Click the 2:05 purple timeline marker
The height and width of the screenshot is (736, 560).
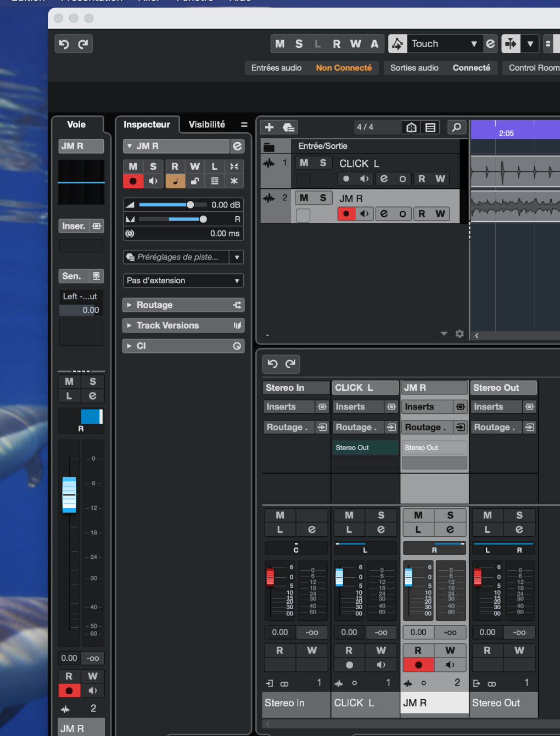tap(506, 133)
